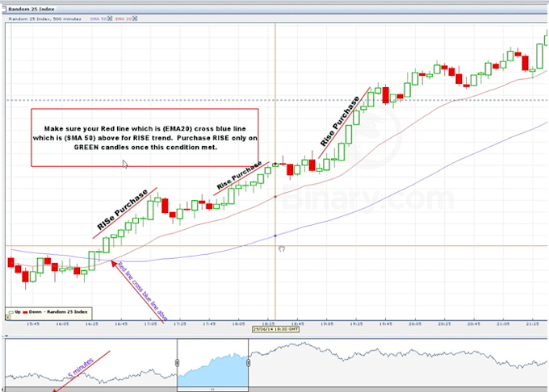Remove the SMA 50 indicator via its X box
Image resolution: width=549 pixels, height=392 pixels.
click(x=110, y=19)
